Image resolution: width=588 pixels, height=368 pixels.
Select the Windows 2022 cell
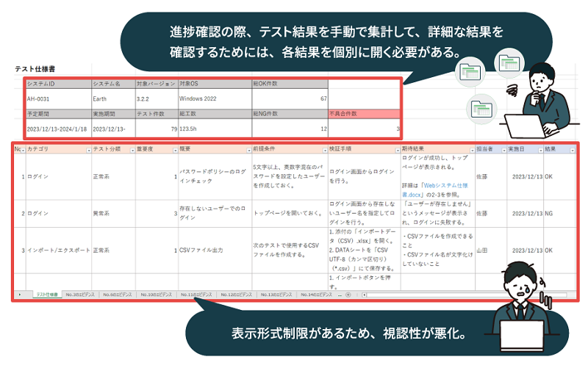tap(215, 98)
